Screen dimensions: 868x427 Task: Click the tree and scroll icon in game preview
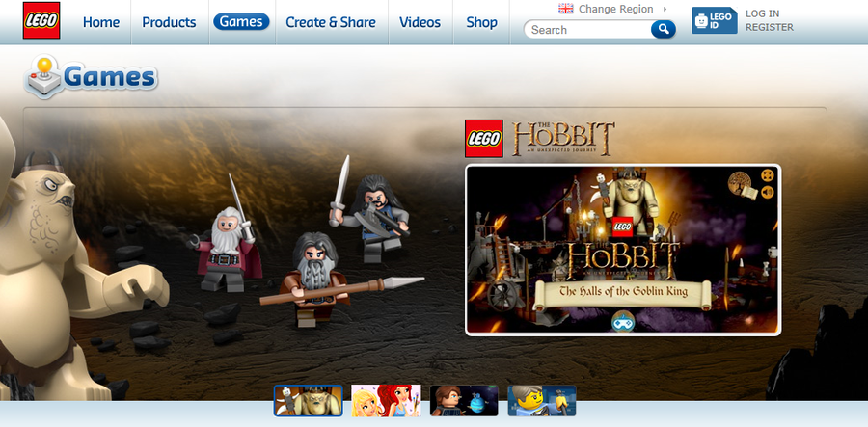click(x=743, y=185)
